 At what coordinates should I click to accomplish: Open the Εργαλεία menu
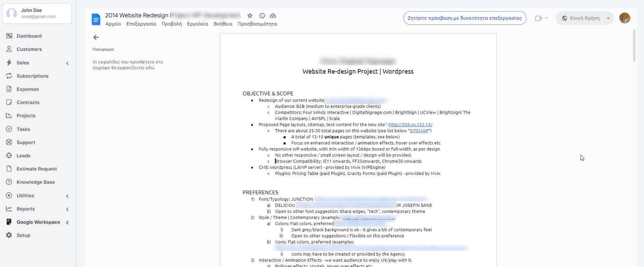(x=198, y=24)
